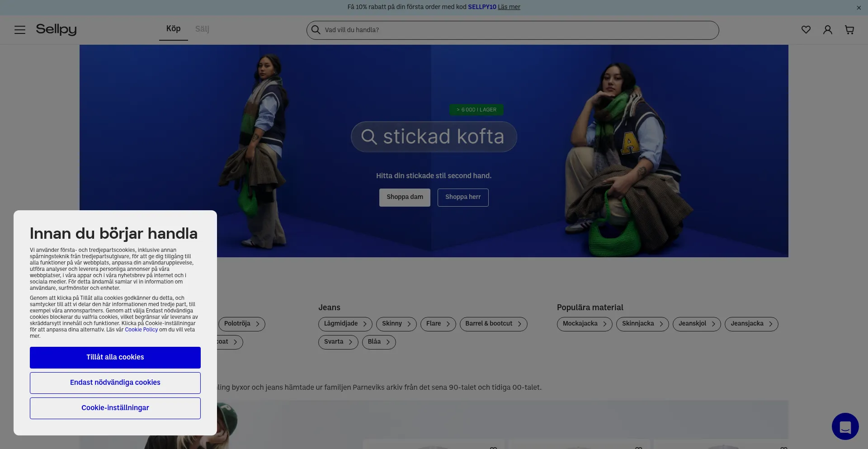This screenshot has width=868, height=449.
Task: Click the Sellpy logo
Action: point(57,29)
